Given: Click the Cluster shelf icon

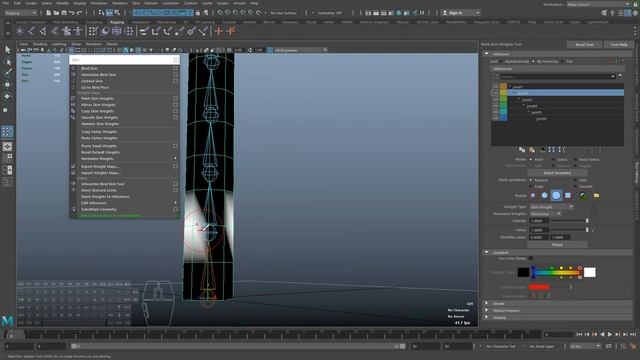Looking at the screenshot, I should (x=129, y=31).
